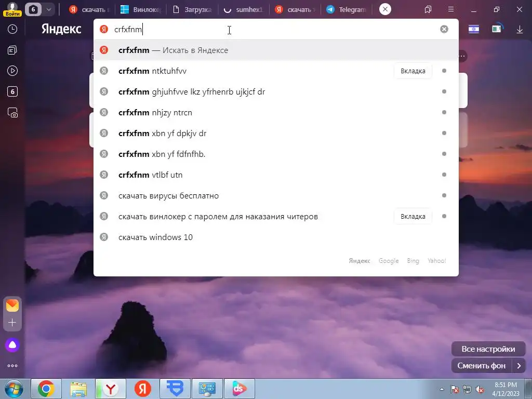
Task: Show hidden tray icons arrow
Action: click(x=442, y=389)
